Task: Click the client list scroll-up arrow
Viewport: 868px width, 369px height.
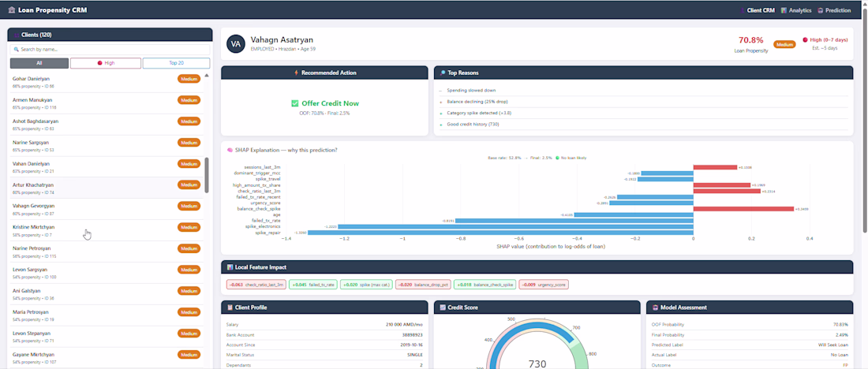Action: 207,75
